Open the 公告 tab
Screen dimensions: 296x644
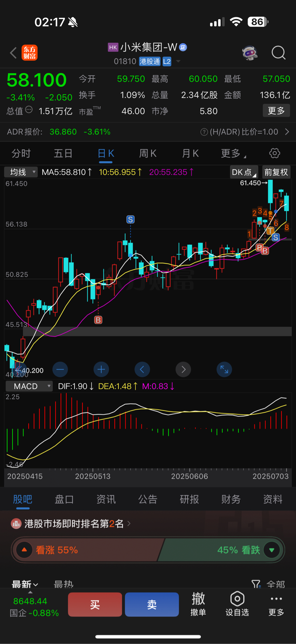pyautogui.click(x=148, y=499)
